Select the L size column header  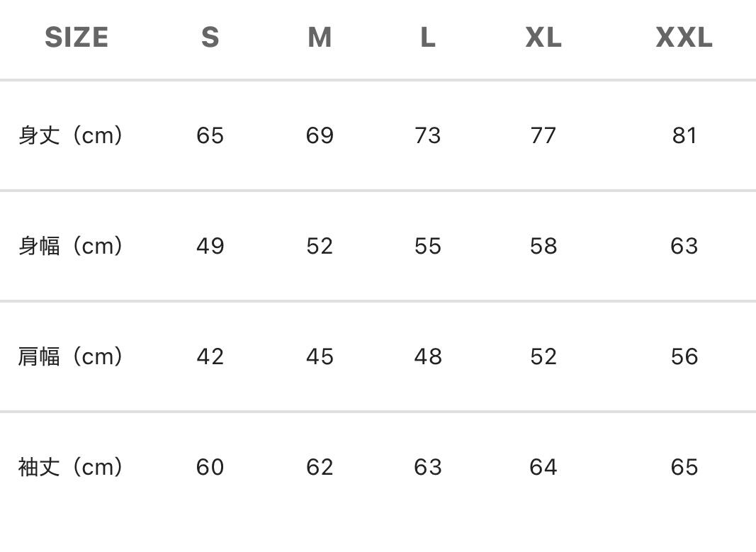tap(427, 38)
